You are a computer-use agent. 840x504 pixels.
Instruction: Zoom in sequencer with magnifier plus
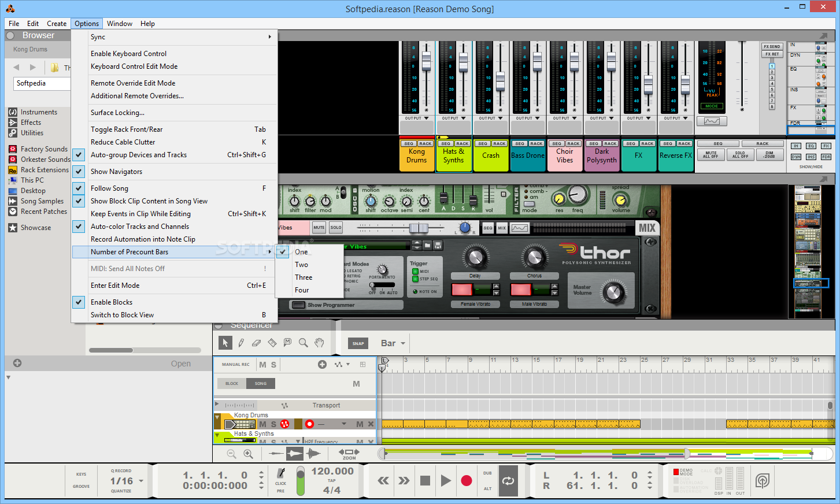pyautogui.click(x=249, y=454)
